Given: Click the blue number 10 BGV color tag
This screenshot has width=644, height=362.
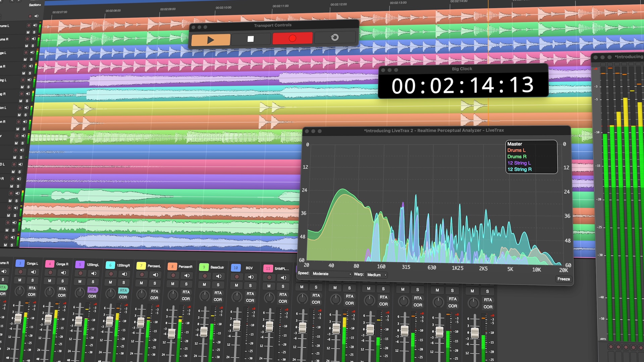Looking at the screenshot, I should pos(236,268).
